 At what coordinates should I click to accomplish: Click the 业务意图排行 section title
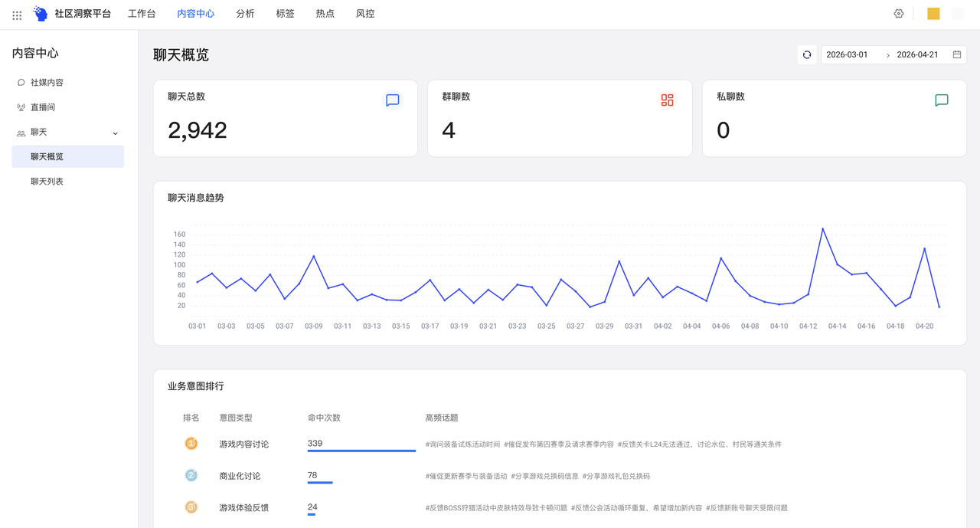[196, 386]
